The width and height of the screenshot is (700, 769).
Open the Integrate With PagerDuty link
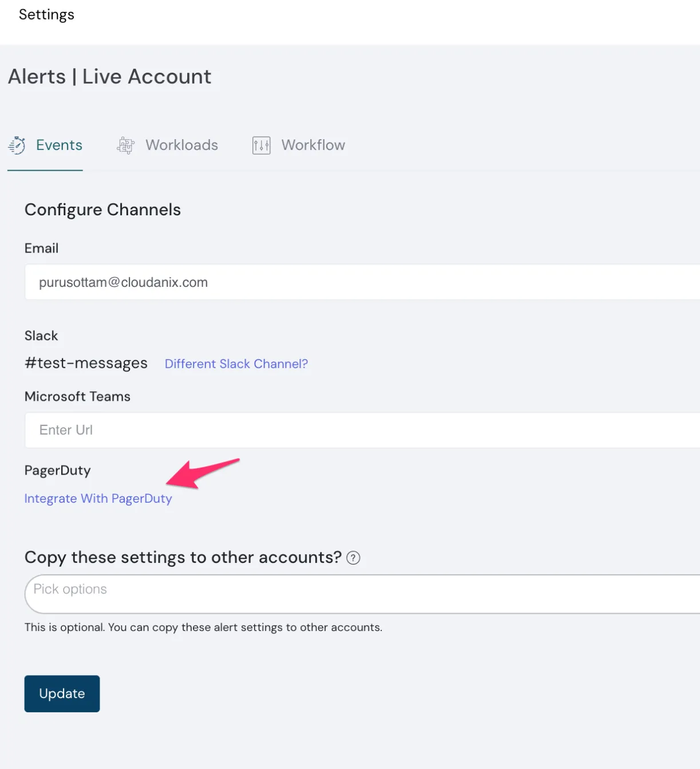click(98, 499)
